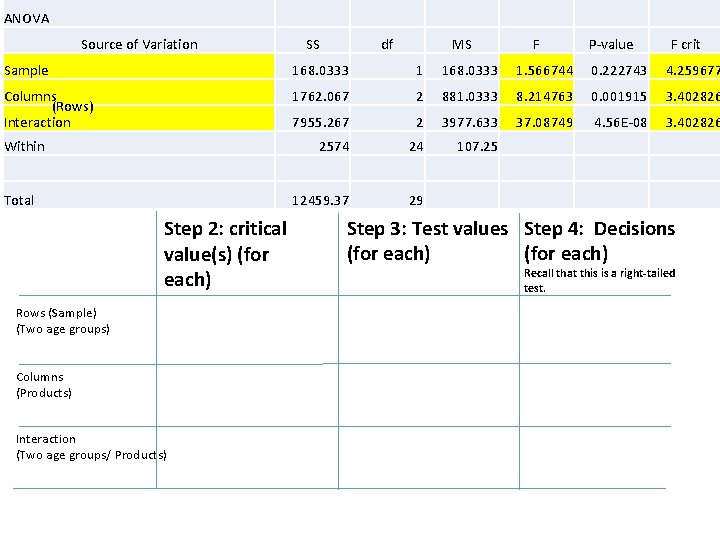
Task: Select the P-value 4.56E-08
Action: click(620, 123)
